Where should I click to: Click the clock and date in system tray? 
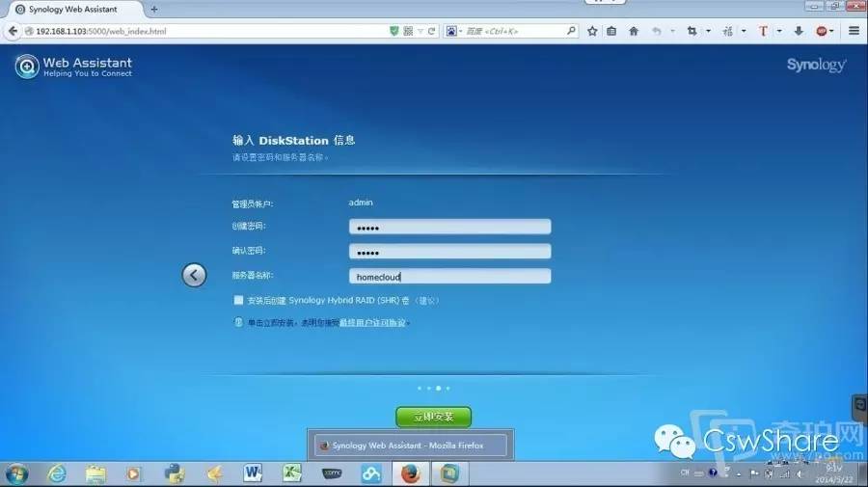coord(833,473)
